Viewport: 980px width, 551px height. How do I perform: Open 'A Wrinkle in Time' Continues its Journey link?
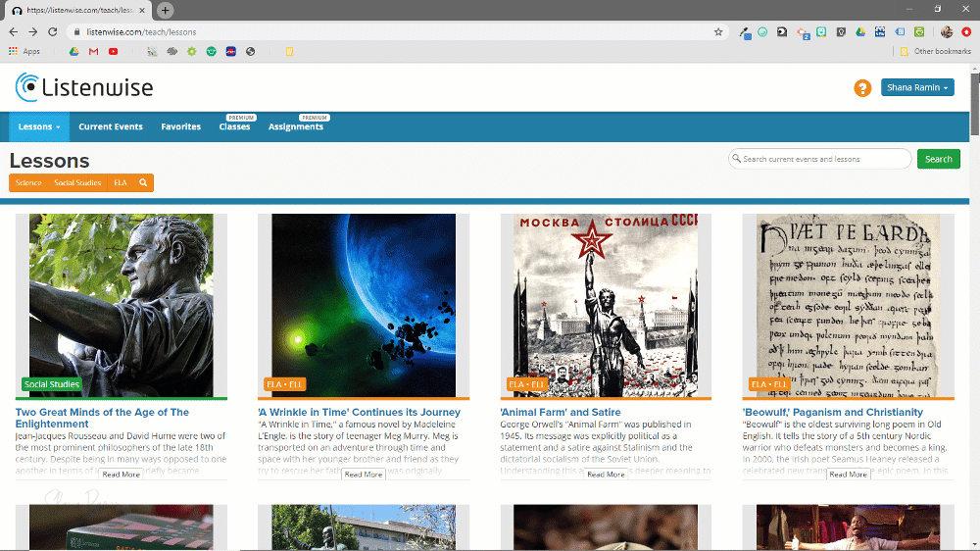359,412
